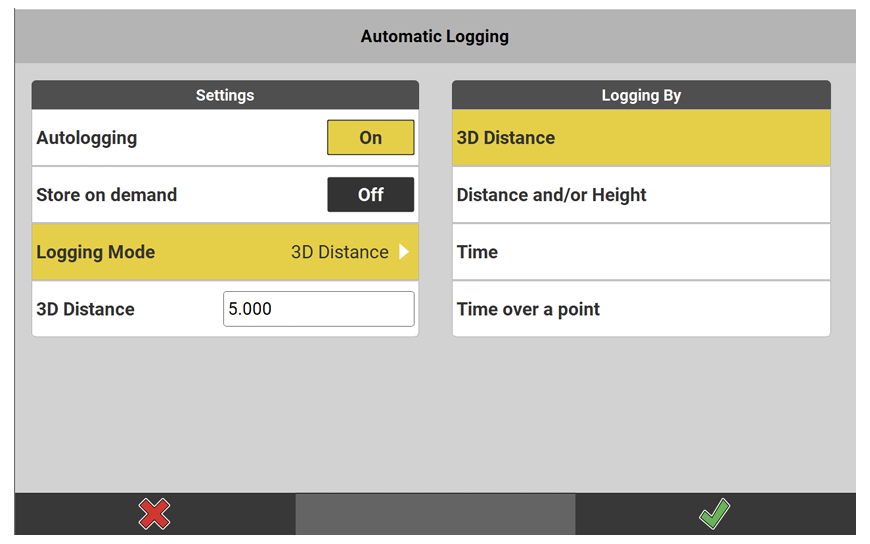Screen dimensions: 870x544
Task: Click the Logging Mode label text
Action: point(96,252)
